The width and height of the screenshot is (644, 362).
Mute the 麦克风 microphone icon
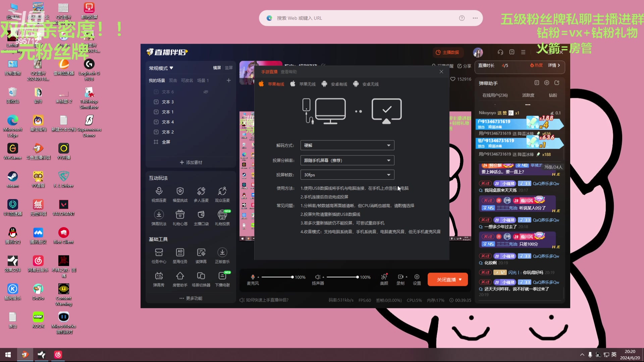pos(253,277)
